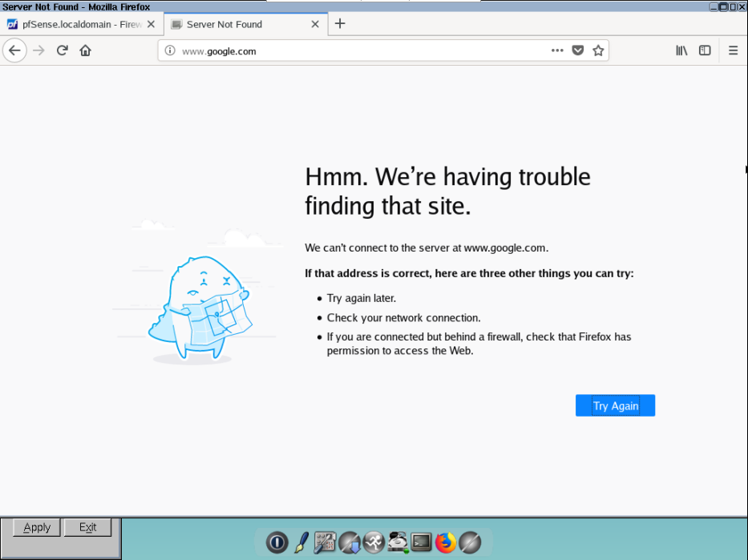Click the text "Try again later."
This screenshot has height=560, width=748.
tap(361, 298)
